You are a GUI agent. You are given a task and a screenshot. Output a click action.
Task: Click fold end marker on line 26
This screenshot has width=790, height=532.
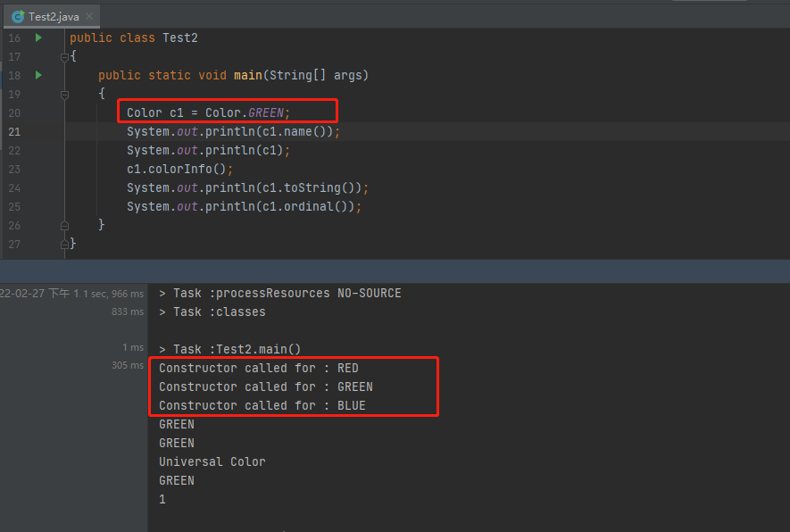tap(64, 225)
